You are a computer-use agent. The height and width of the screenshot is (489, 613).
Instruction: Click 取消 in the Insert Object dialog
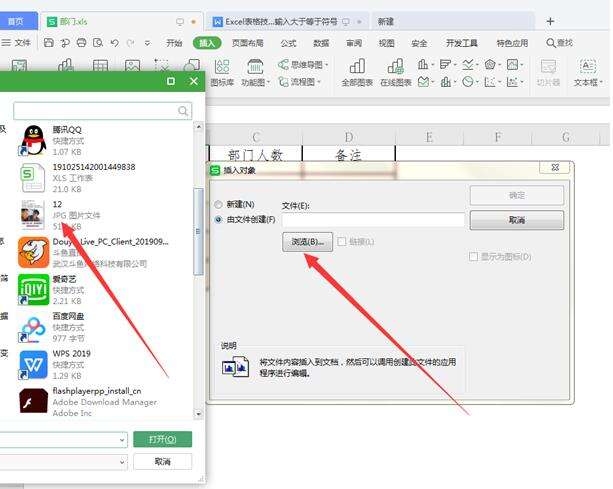click(517, 220)
